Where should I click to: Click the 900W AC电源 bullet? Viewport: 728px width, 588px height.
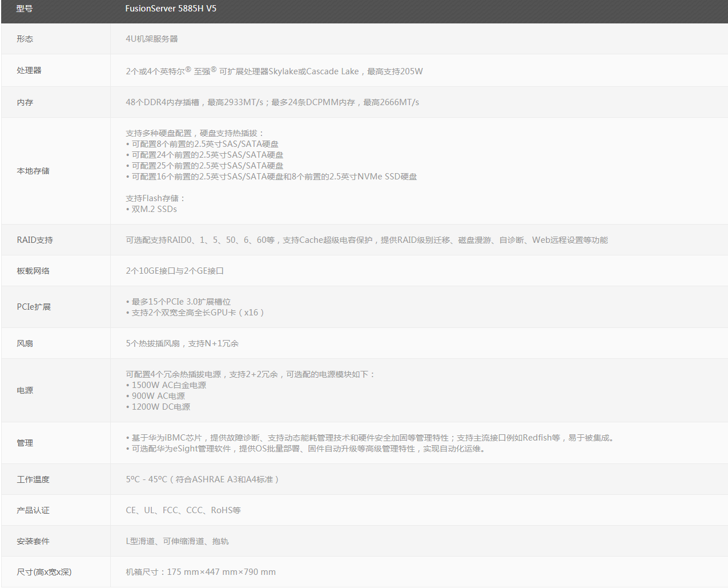tap(155, 396)
